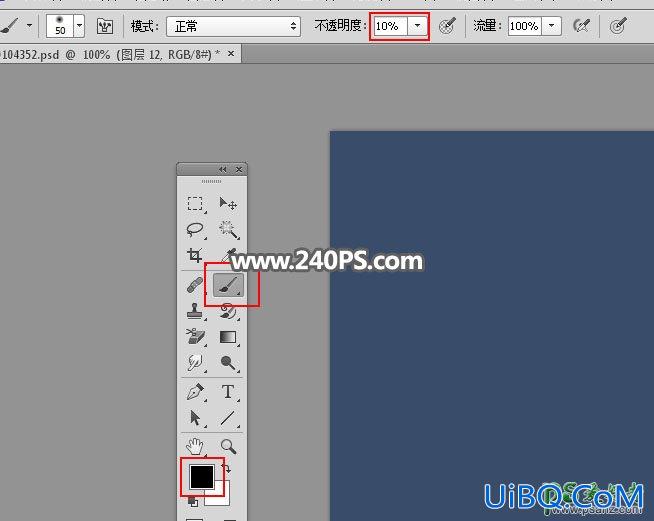Reset default foreground and background colors
The height and width of the screenshot is (521, 654).
click(193, 501)
